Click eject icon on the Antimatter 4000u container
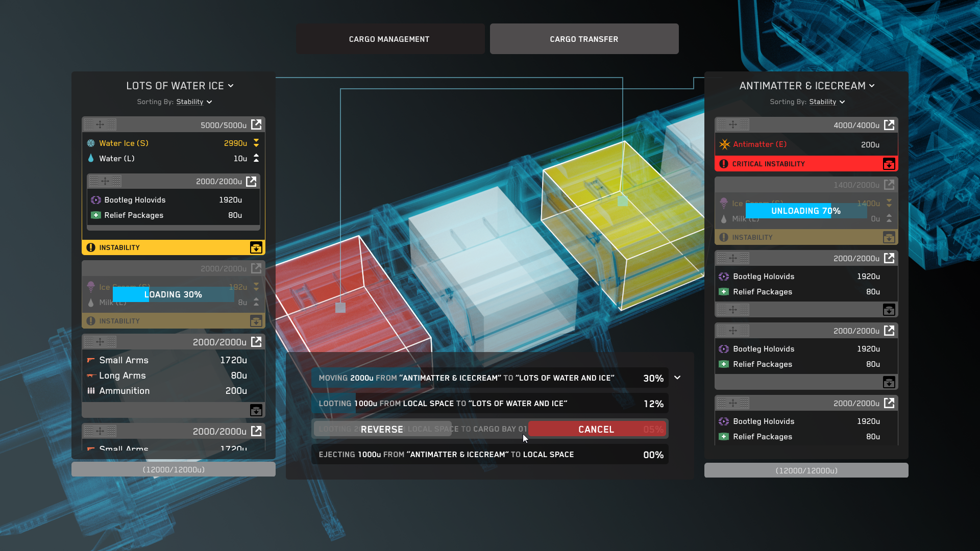Viewport: 980px width, 551px height. (889, 125)
